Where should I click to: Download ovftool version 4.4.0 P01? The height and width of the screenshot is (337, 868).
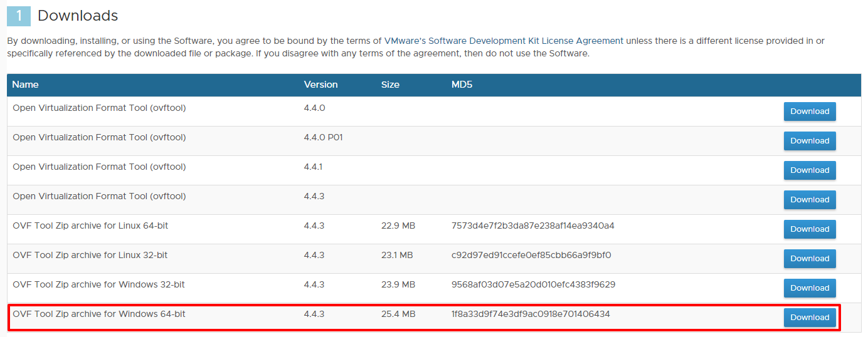coord(810,141)
